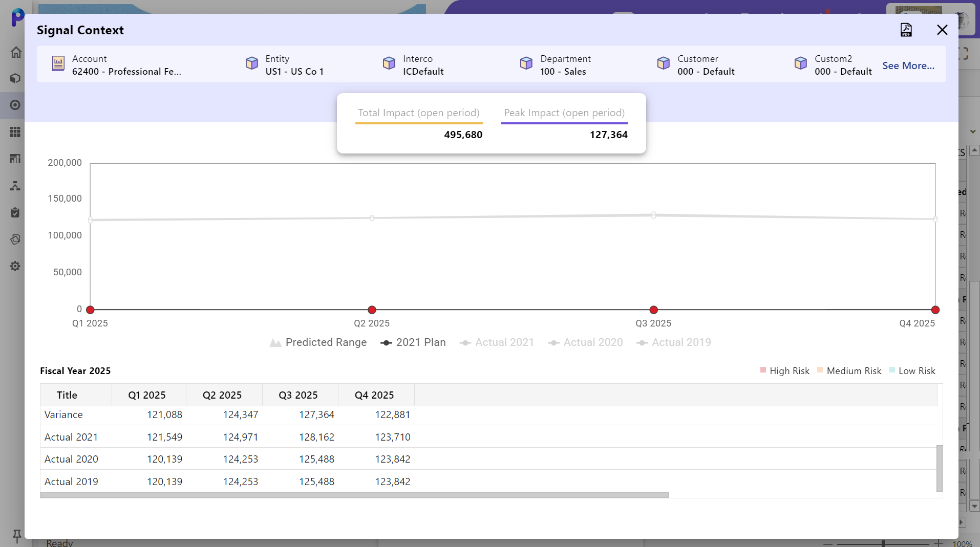This screenshot has height=547, width=980.
Task: Open the table report sidebar icon
Action: 15,159
